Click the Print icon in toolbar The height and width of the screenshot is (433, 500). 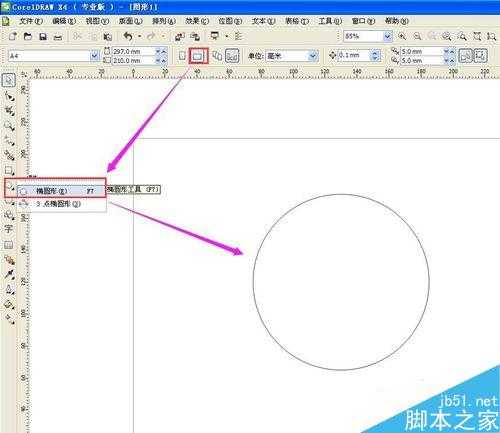click(58, 37)
